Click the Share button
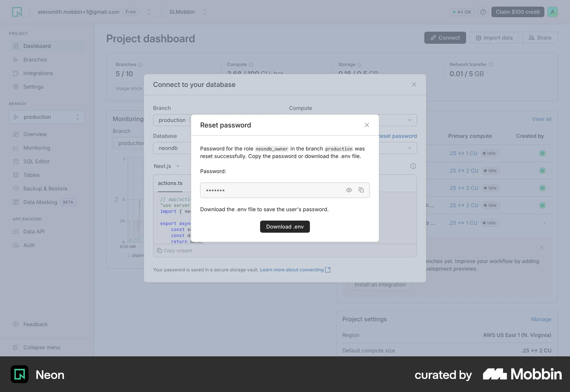 point(540,38)
